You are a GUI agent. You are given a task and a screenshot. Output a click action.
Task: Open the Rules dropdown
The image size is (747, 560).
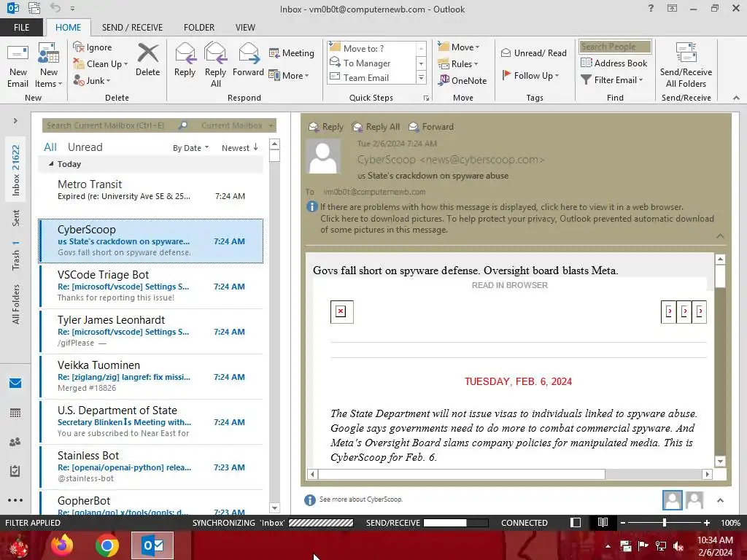tap(458, 63)
